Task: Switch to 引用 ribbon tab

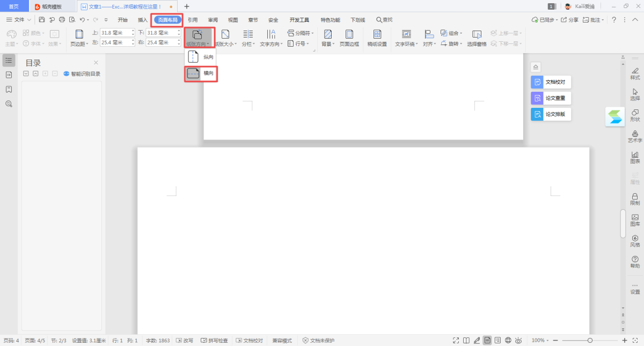Action: click(x=193, y=20)
